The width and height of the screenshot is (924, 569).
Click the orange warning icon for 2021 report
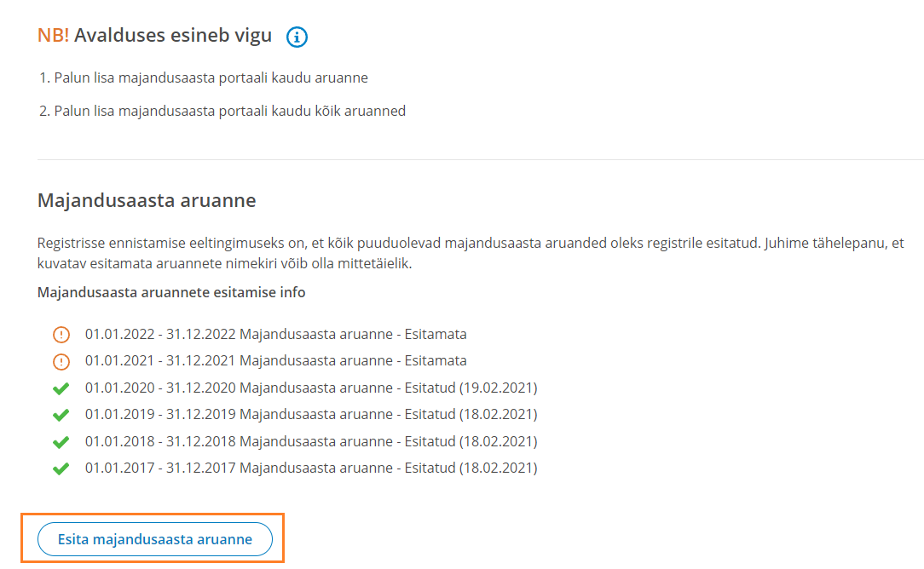click(61, 361)
